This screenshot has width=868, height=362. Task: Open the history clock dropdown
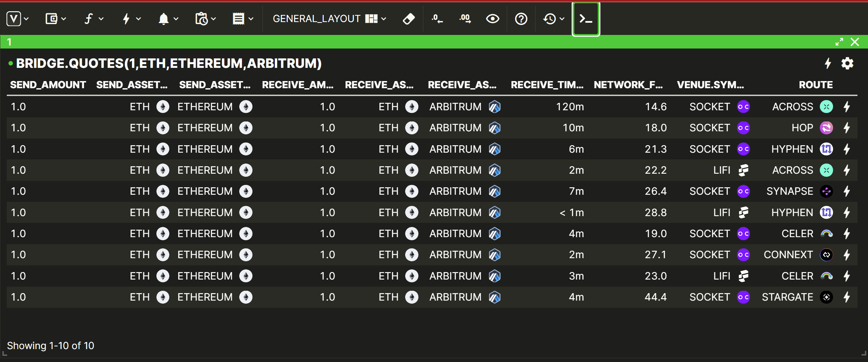tap(554, 19)
